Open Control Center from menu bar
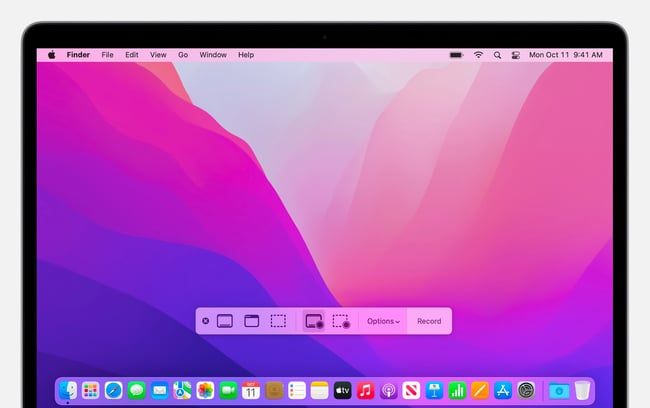650x408 pixels. click(515, 55)
